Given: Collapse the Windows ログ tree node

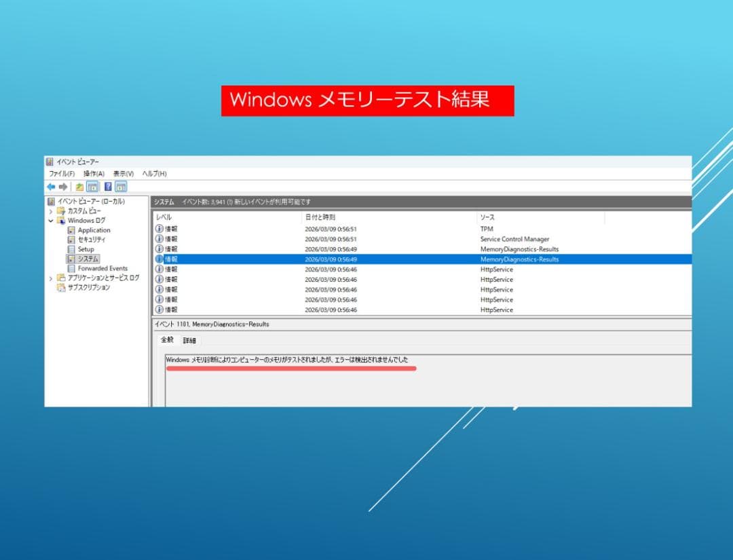Looking at the screenshot, I should click(x=51, y=221).
